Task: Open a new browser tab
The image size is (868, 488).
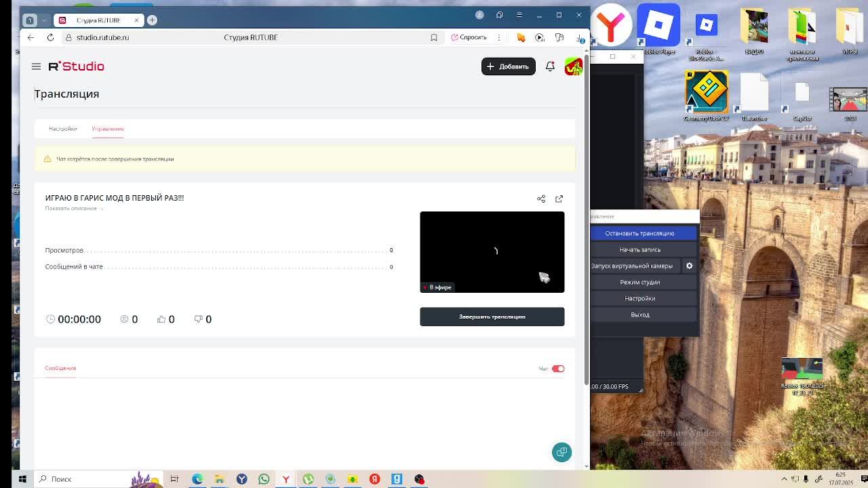Action: click(x=152, y=20)
